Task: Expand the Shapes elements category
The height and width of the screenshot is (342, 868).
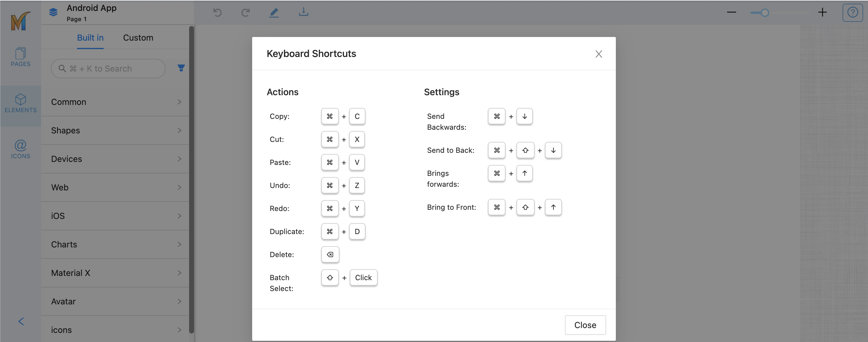Action: click(115, 130)
